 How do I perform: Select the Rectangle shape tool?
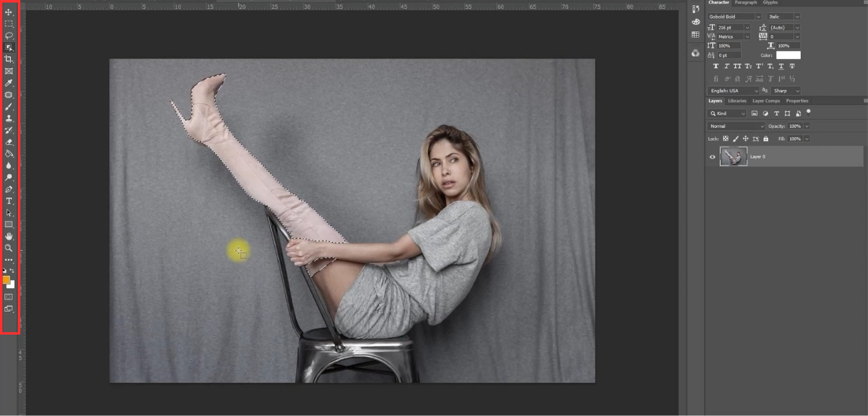[x=9, y=225]
